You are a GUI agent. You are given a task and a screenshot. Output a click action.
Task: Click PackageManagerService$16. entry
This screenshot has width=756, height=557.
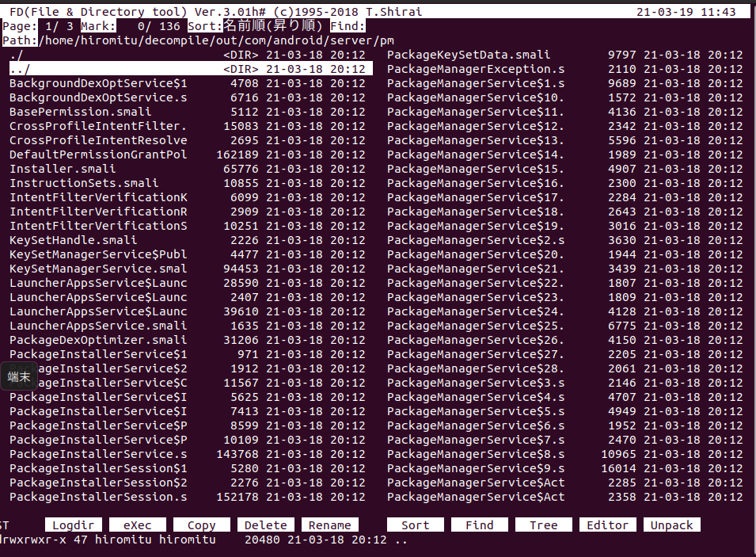(565, 183)
